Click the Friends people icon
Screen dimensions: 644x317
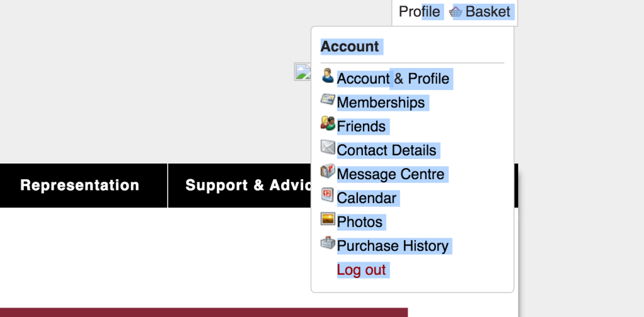pyautogui.click(x=328, y=123)
